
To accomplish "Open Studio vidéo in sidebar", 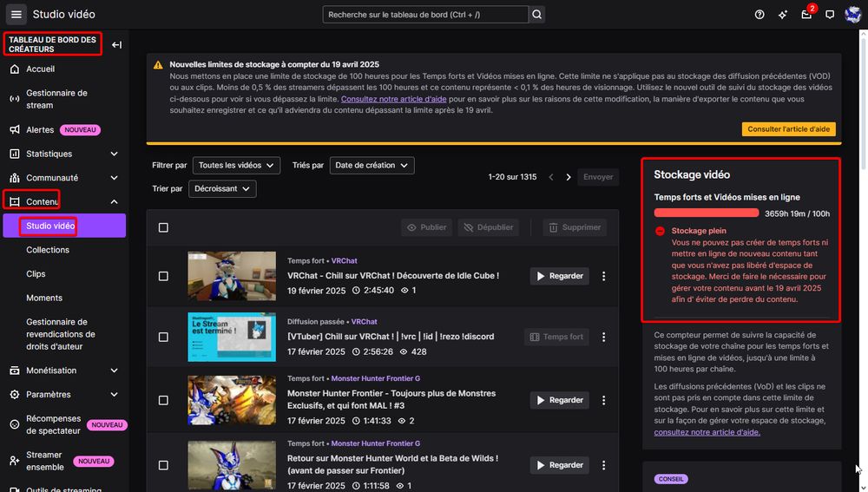I will [x=64, y=226].
